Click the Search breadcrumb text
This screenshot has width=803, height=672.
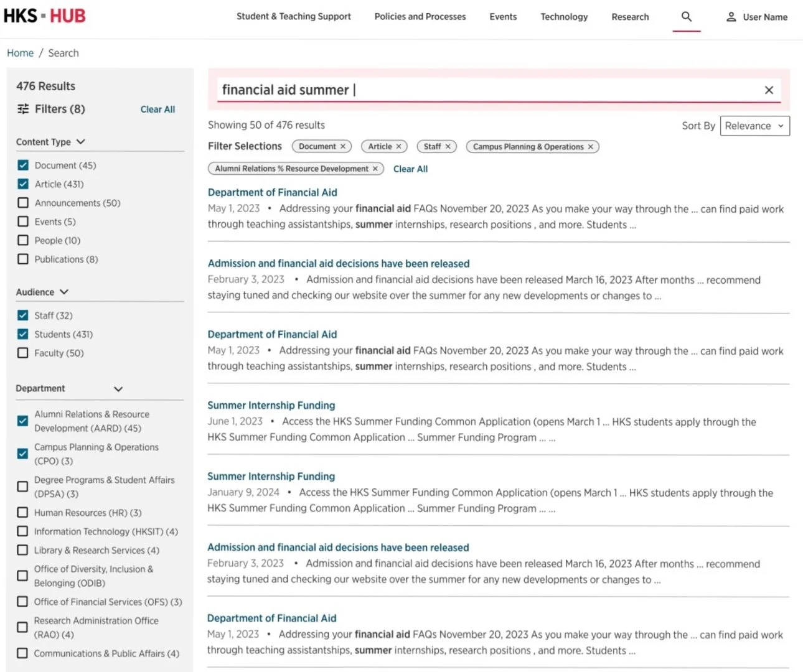[x=63, y=53]
